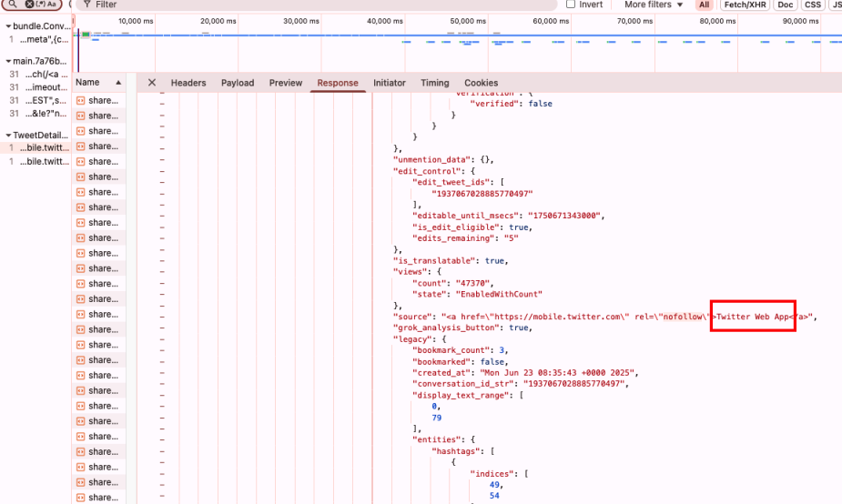Image resolution: width=842 pixels, height=504 pixels.
Task: Collapse the main.7a76b... result group
Action: [8, 61]
